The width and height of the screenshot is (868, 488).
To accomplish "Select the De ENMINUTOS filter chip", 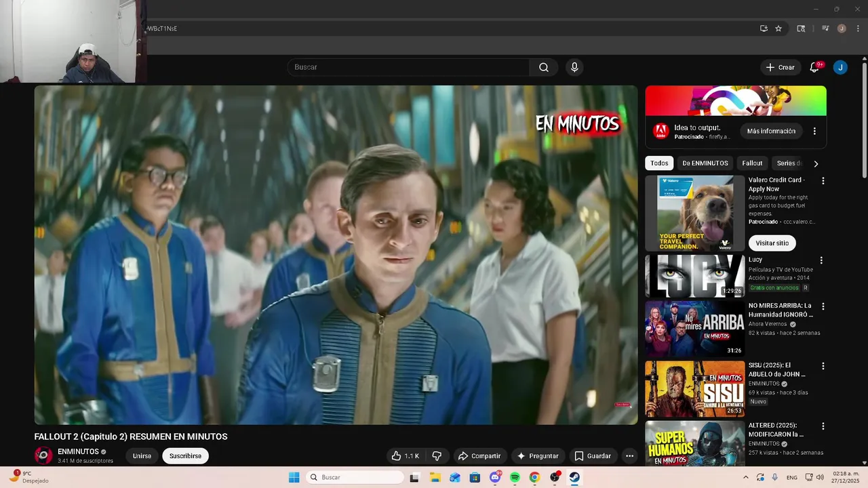I will click(x=705, y=163).
